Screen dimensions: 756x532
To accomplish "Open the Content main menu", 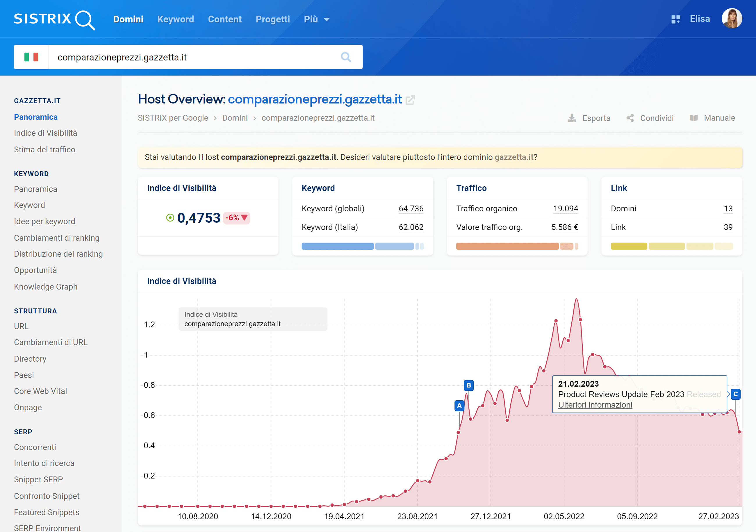I will 225,19.
